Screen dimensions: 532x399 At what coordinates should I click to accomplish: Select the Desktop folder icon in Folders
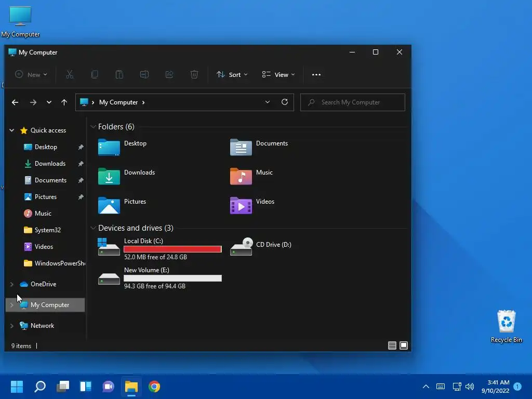pos(109,147)
